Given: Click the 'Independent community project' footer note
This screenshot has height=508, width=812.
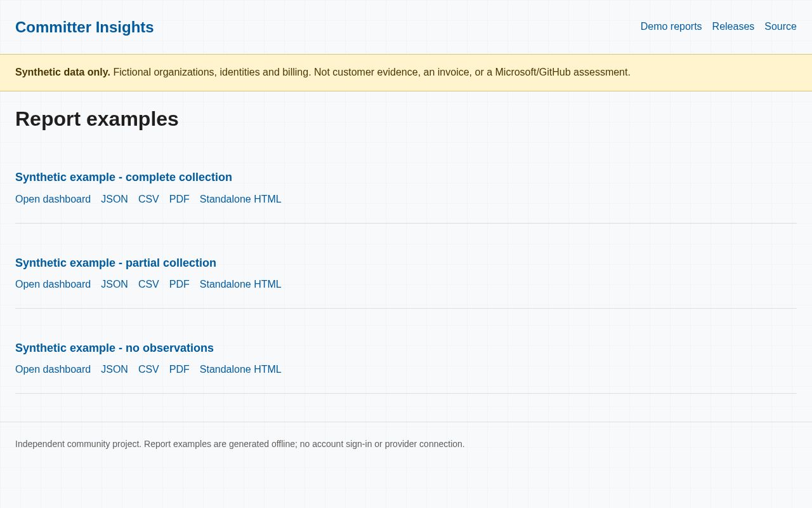Looking at the screenshot, I should (x=240, y=444).
